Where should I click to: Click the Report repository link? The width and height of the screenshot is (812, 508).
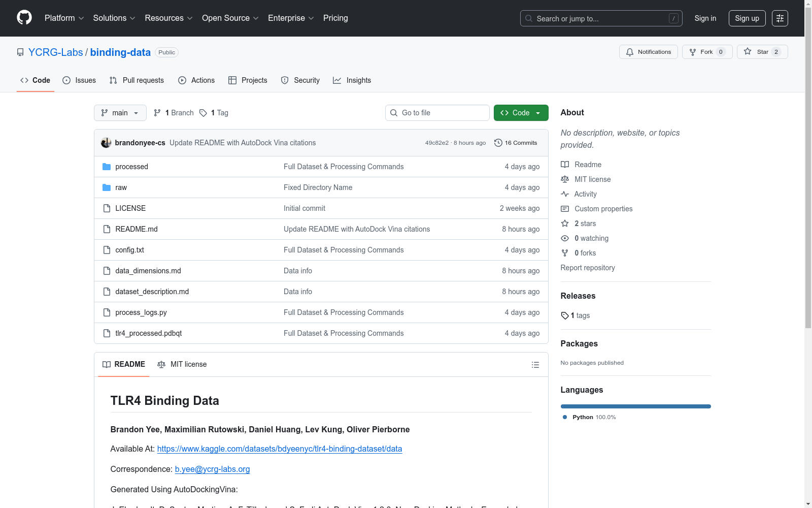coord(588,268)
